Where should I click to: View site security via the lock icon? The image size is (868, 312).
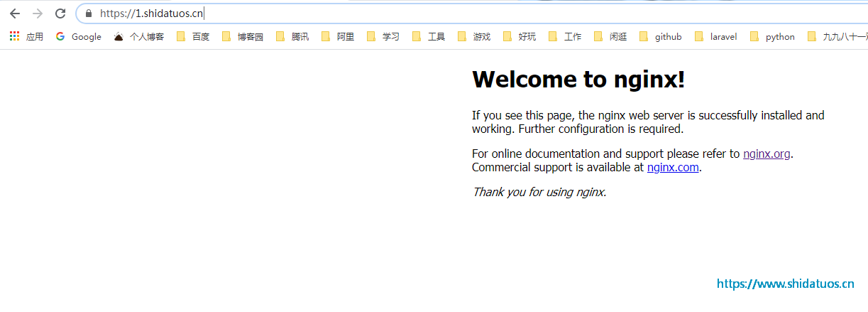pyautogui.click(x=89, y=14)
